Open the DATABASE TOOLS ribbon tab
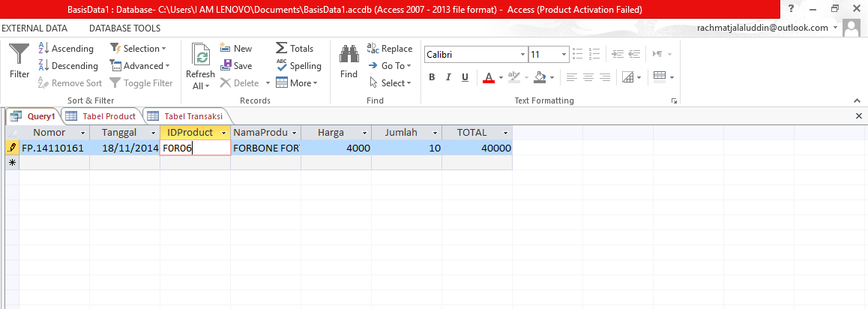The width and height of the screenshot is (868, 309). point(125,28)
